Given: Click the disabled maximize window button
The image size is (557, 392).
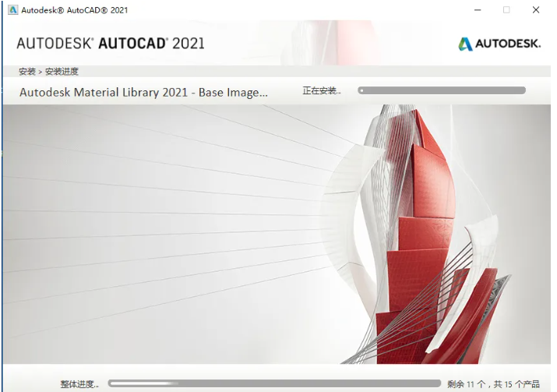Looking at the screenshot, I should 506,10.
